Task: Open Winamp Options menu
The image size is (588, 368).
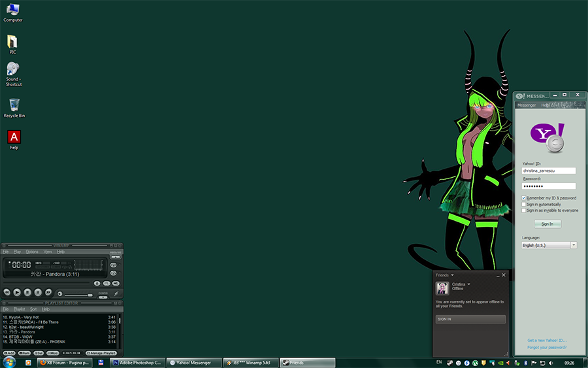Action: (32, 252)
